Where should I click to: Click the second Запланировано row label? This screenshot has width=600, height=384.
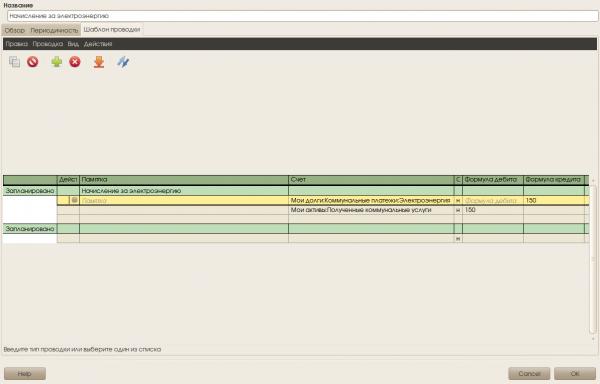coord(30,229)
